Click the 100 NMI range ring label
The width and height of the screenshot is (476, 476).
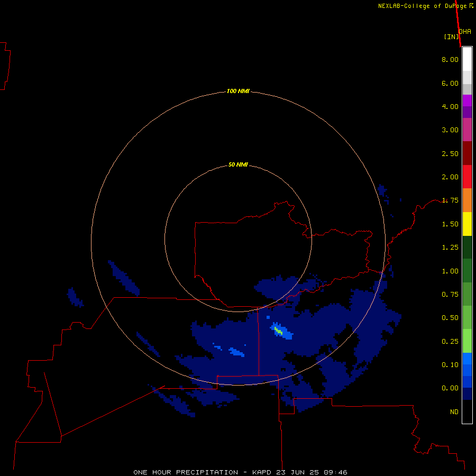[x=238, y=91]
